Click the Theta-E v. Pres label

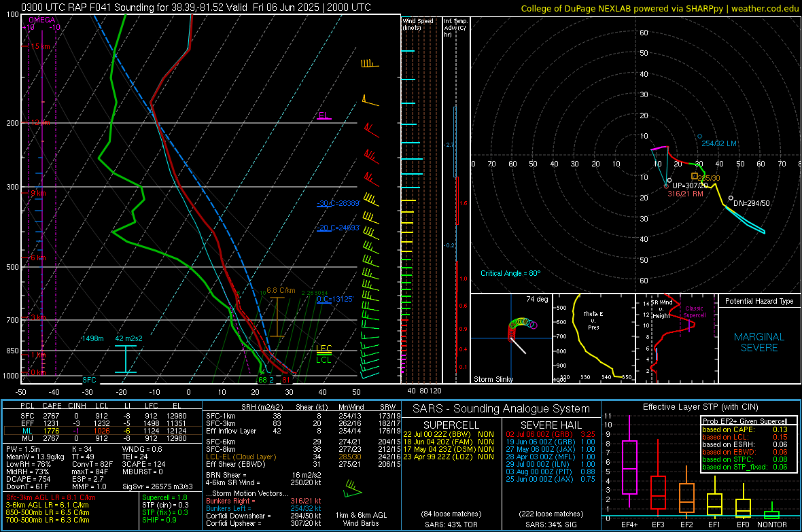tap(593, 320)
